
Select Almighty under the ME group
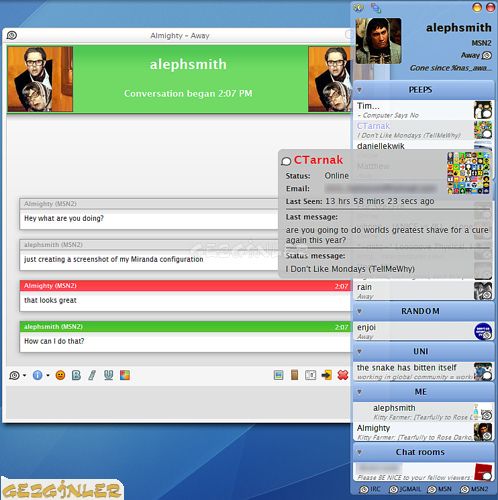point(423,432)
